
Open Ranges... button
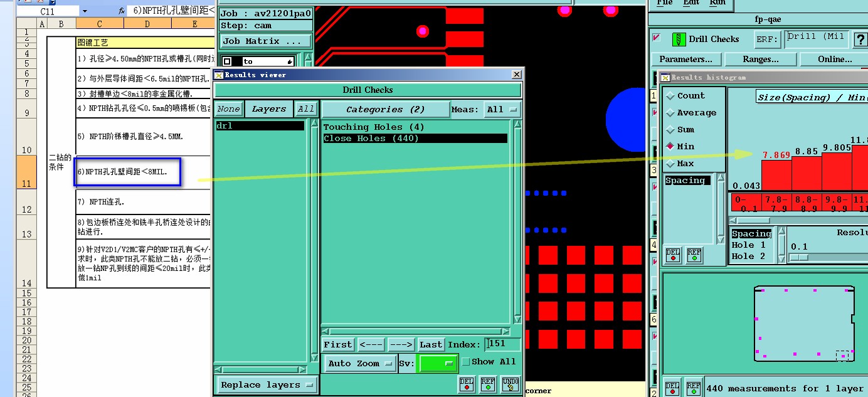click(x=761, y=60)
